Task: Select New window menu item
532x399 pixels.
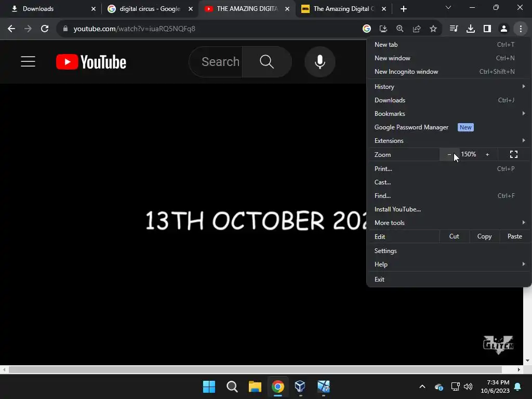Action: click(448, 58)
